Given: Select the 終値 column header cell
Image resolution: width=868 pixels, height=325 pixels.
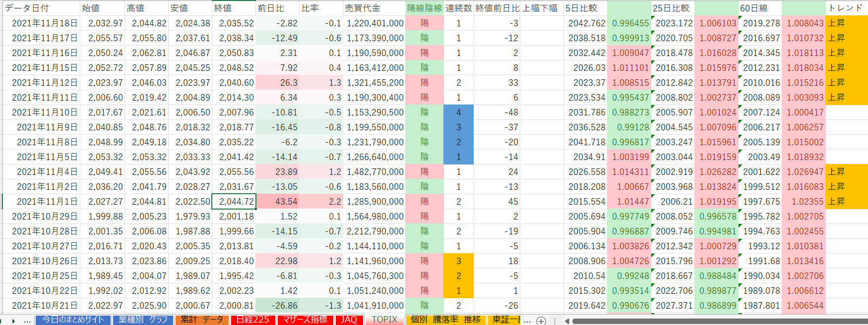Looking at the screenshot, I should pos(234,8).
